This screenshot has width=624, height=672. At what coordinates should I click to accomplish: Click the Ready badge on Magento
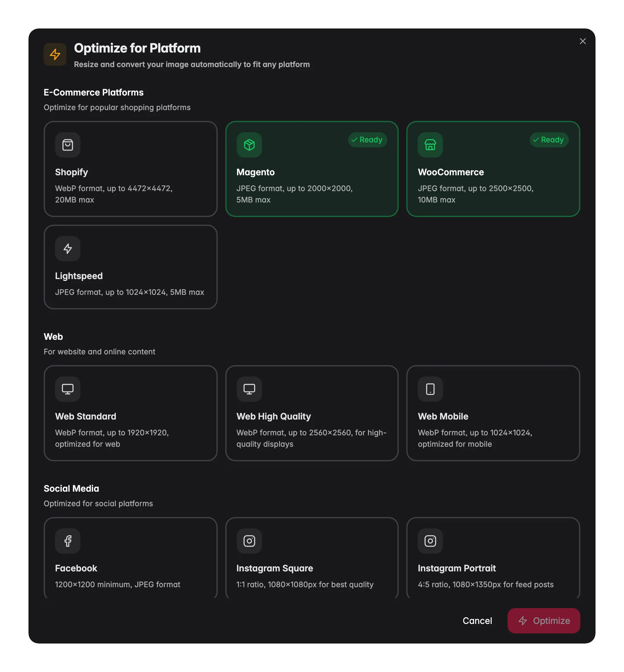367,140
